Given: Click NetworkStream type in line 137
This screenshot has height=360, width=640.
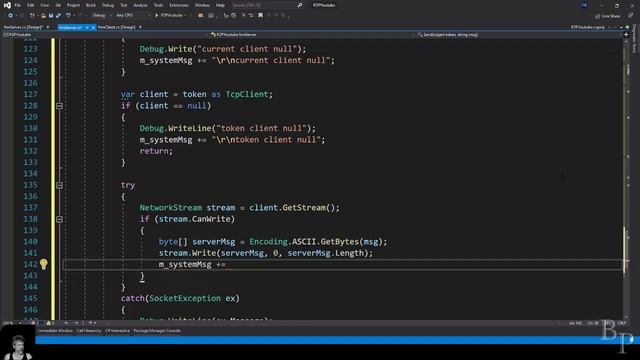Looking at the screenshot, I should coord(171,208).
